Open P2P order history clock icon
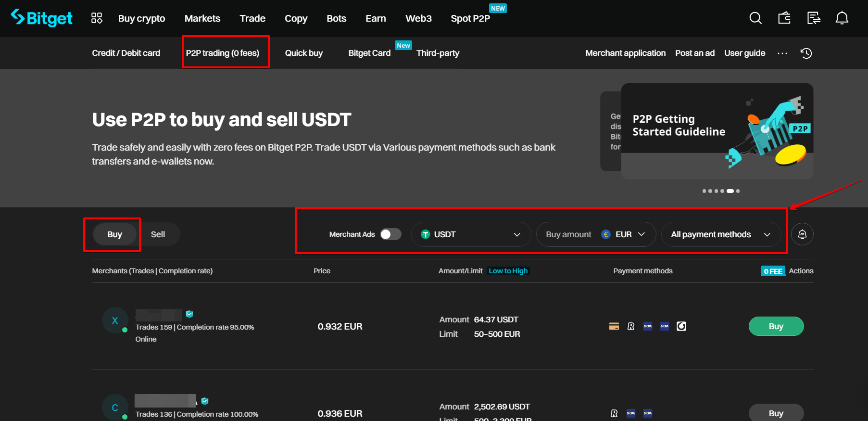 pyautogui.click(x=806, y=53)
